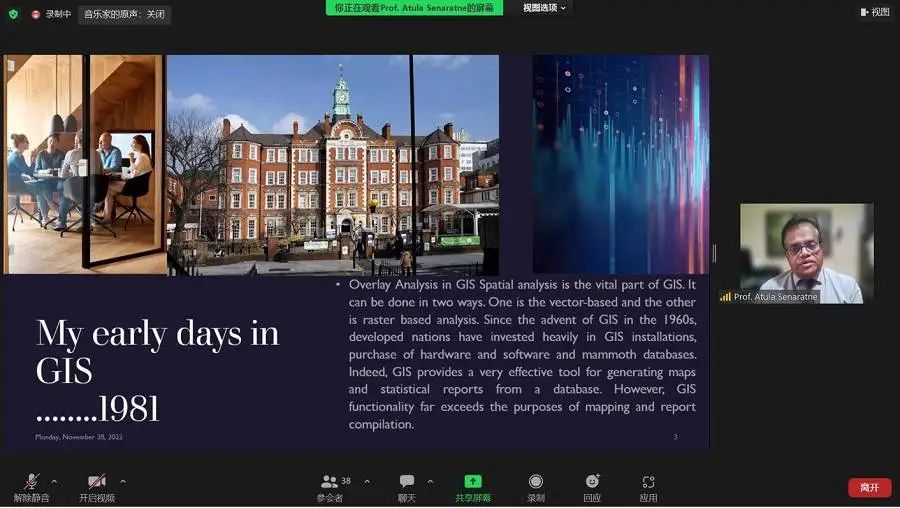Expand the arrow next to chat button
This screenshot has width=900, height=508.
430,481
